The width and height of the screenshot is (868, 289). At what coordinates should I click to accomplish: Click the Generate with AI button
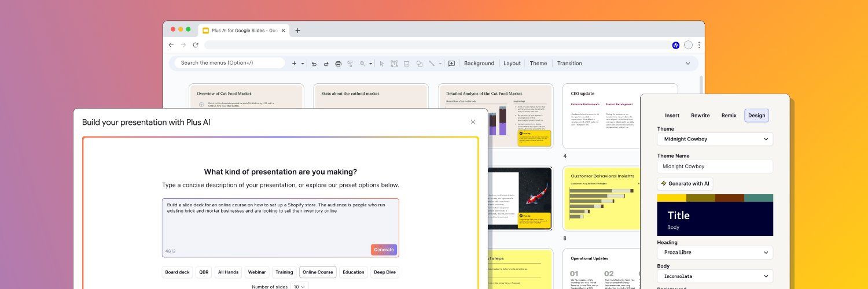(685, 184)
